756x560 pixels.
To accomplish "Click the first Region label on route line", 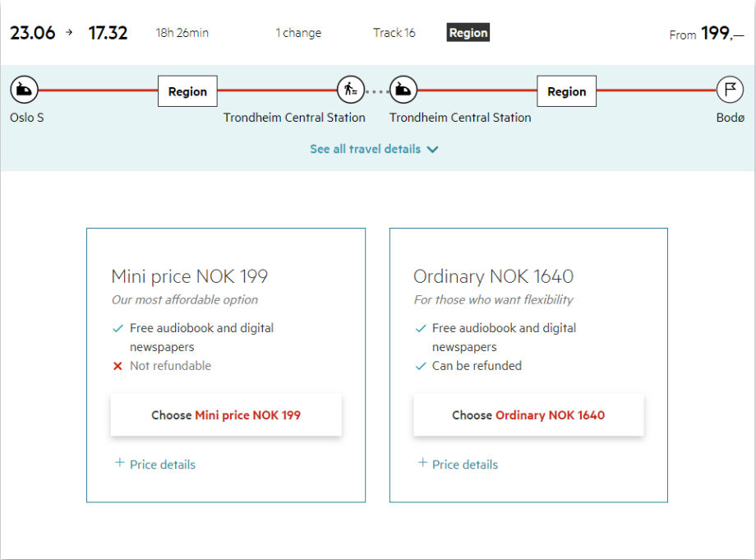I will [187, 91].
